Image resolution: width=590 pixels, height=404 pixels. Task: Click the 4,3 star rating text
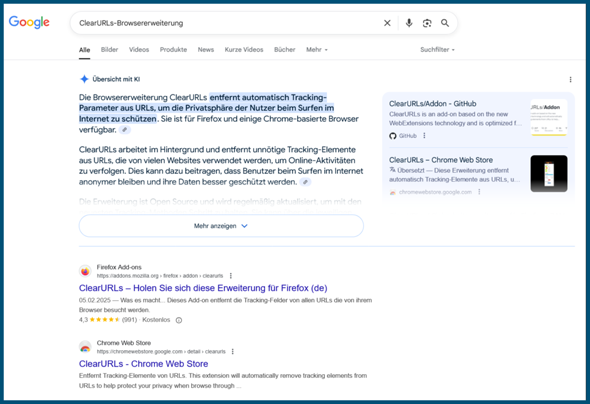pyautogui.click(x=83, y=320)
